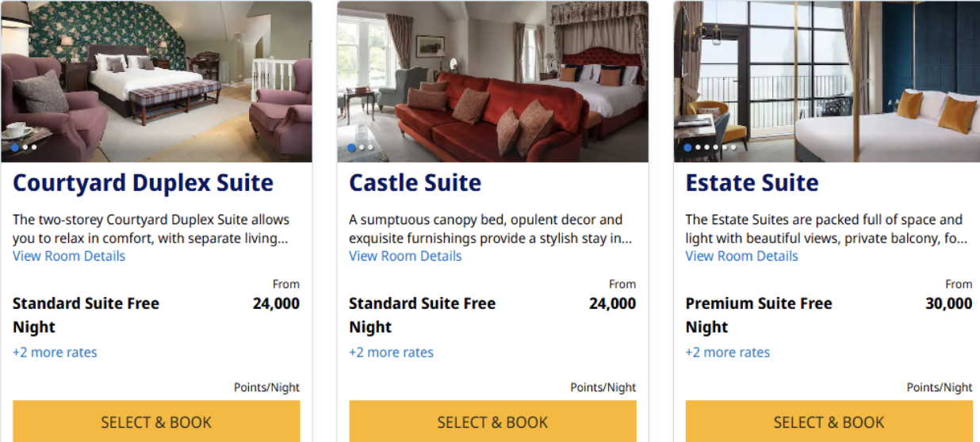
Task: Click second carousel dot on Estate Suite photo
Action: click(x=698, y=147)
